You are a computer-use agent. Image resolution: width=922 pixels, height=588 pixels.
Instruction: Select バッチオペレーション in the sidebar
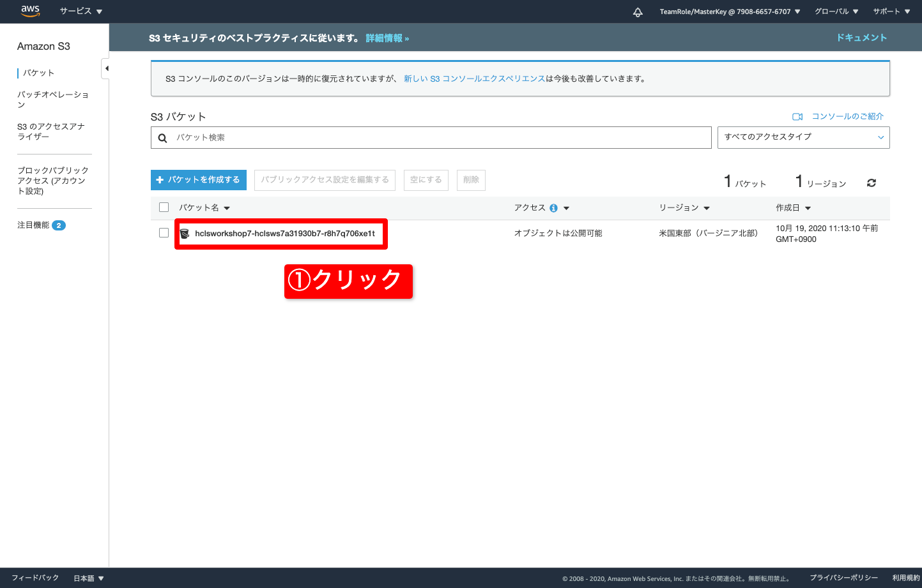coord(53,100)
